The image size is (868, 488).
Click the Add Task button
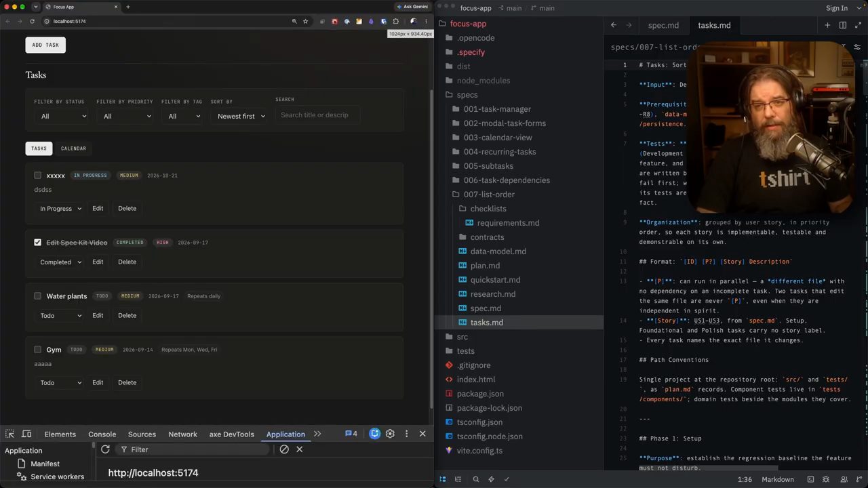tap(45, 45)
